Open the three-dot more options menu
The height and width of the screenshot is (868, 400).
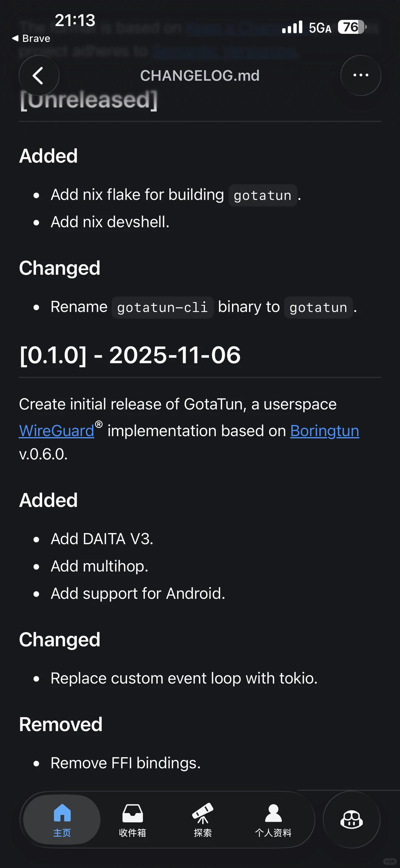[360, 75]
